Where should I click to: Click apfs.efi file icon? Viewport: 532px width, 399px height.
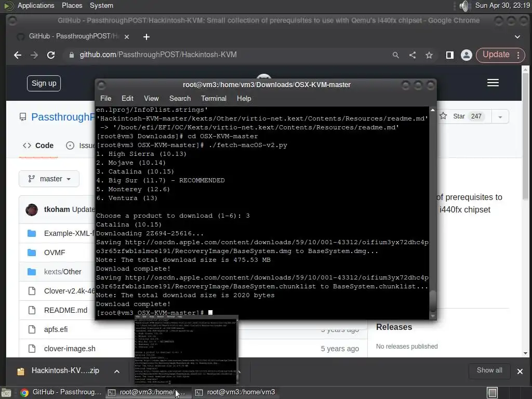(32, 329)
